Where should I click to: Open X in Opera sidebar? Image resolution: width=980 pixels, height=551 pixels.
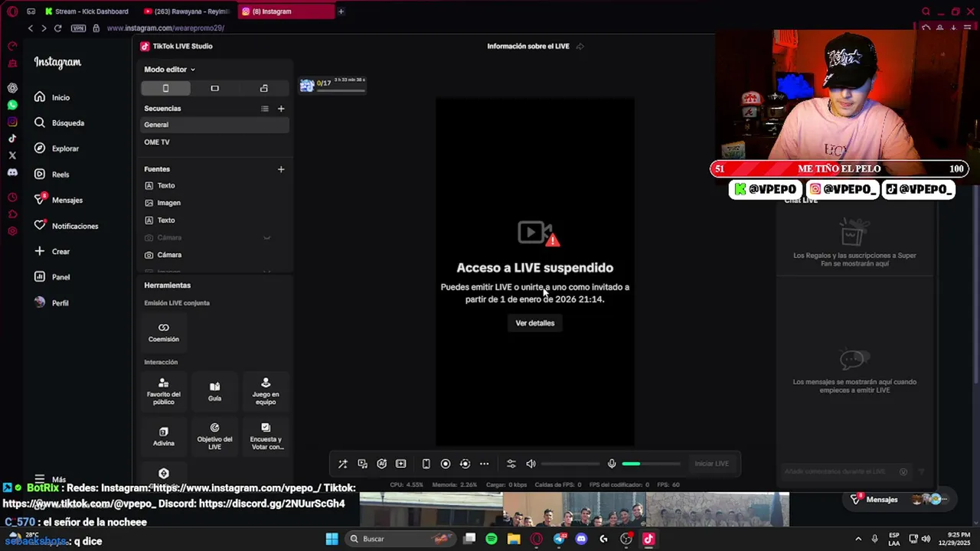pos(12,155)
